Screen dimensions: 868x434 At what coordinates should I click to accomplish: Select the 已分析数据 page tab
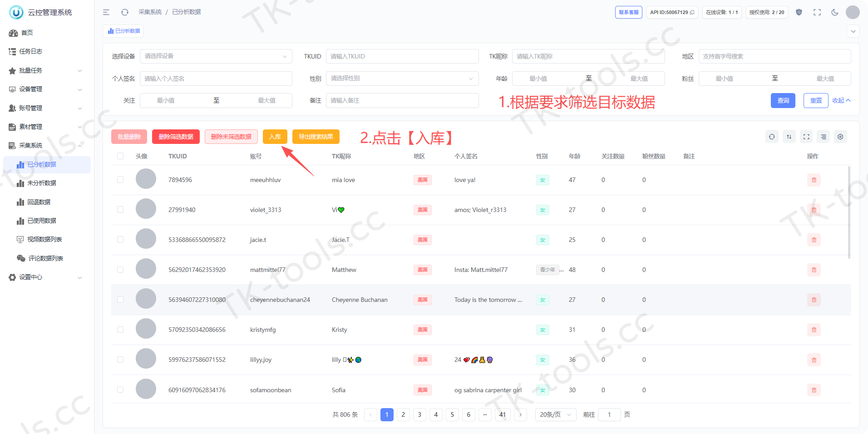click(123, 31)
